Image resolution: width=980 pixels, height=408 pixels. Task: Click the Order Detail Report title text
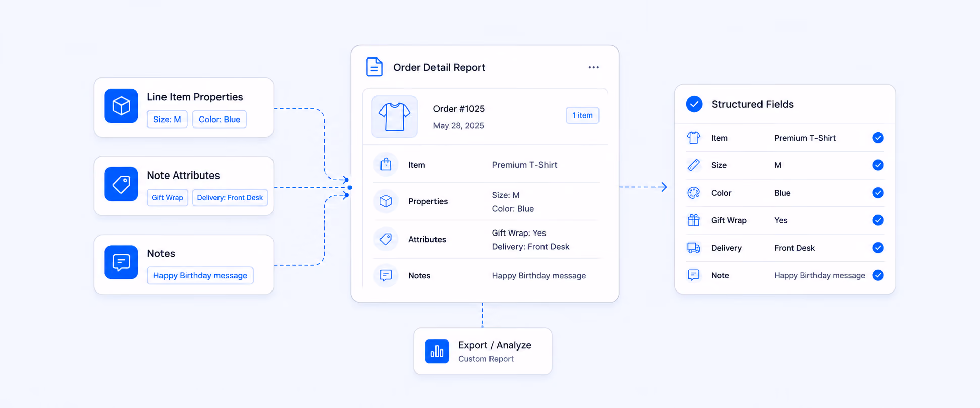(439, 67)
